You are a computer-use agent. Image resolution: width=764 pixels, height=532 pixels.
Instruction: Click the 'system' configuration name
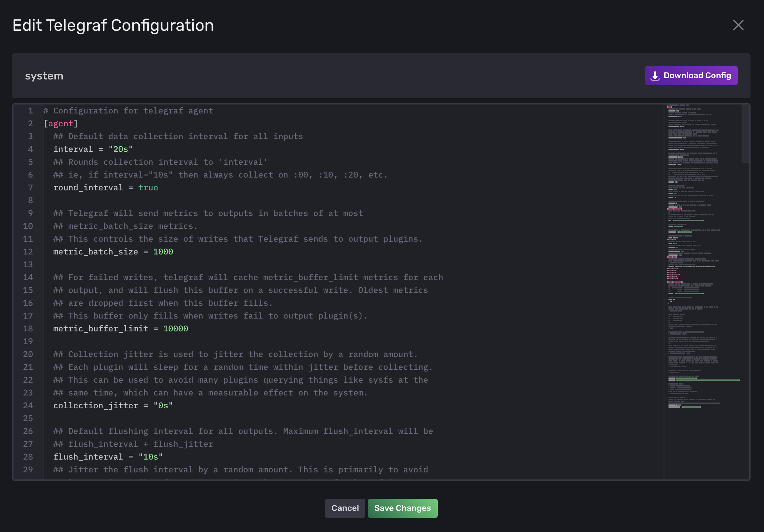click(44, 76)
